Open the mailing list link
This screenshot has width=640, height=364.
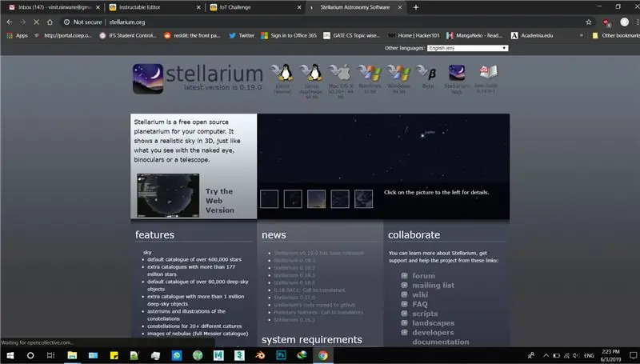click(433, 286)
